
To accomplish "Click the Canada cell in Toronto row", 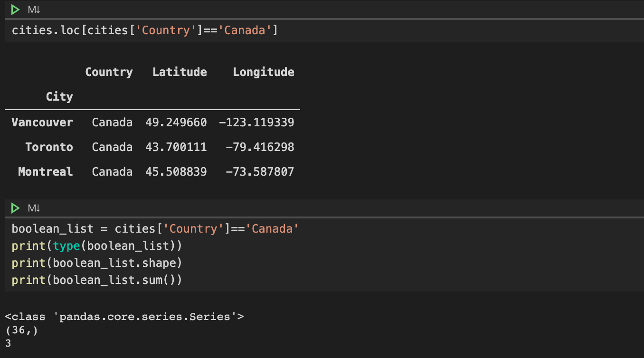I will pos(112,147).
